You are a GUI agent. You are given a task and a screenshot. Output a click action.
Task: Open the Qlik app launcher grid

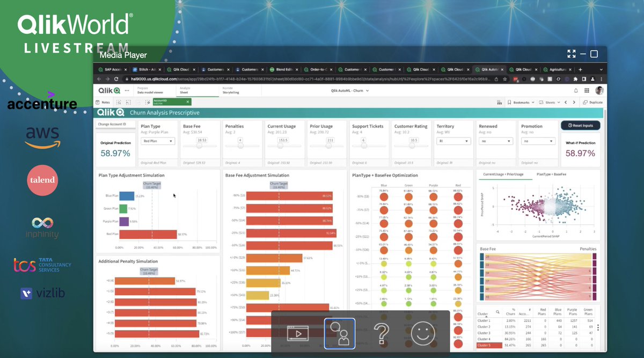tap(587, 91)
